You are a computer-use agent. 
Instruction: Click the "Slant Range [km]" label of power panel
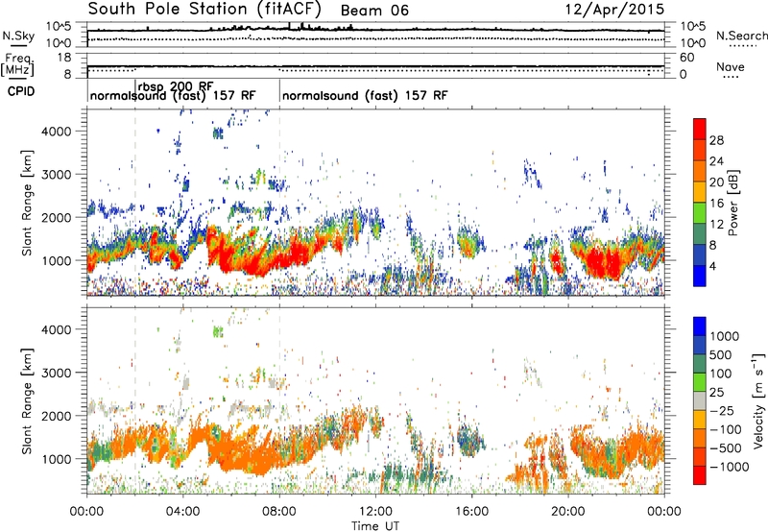[27, 203]
